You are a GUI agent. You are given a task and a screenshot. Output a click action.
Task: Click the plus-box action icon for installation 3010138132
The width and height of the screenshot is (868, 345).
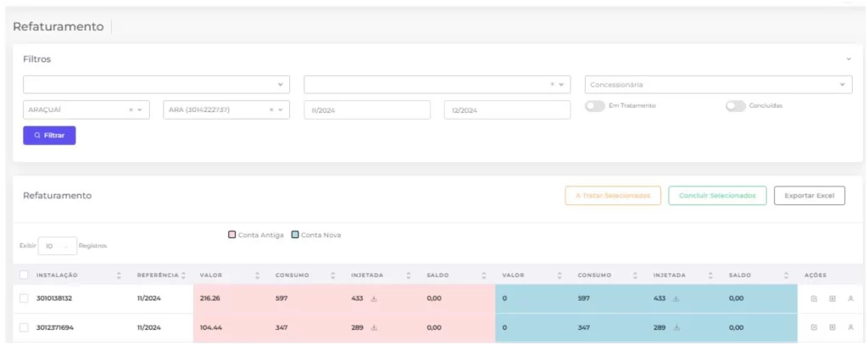[832, 298]
